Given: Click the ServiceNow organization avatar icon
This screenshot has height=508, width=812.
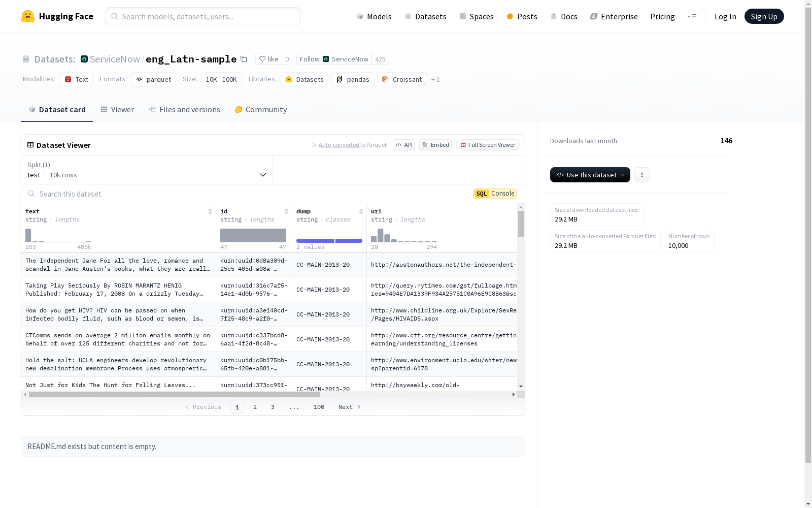Looking at the screenshot, I should click(x=84, y=59).
